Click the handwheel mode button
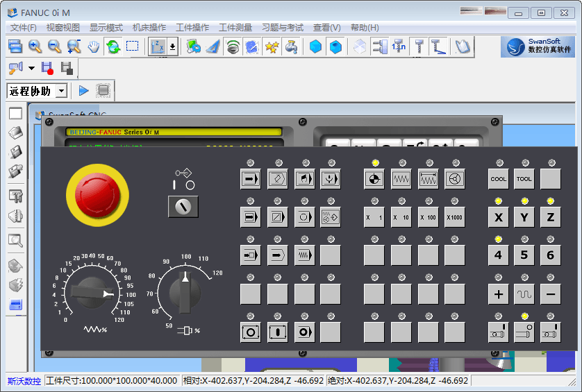Viewport: 582px width, 392px height. tap(455, 179)
